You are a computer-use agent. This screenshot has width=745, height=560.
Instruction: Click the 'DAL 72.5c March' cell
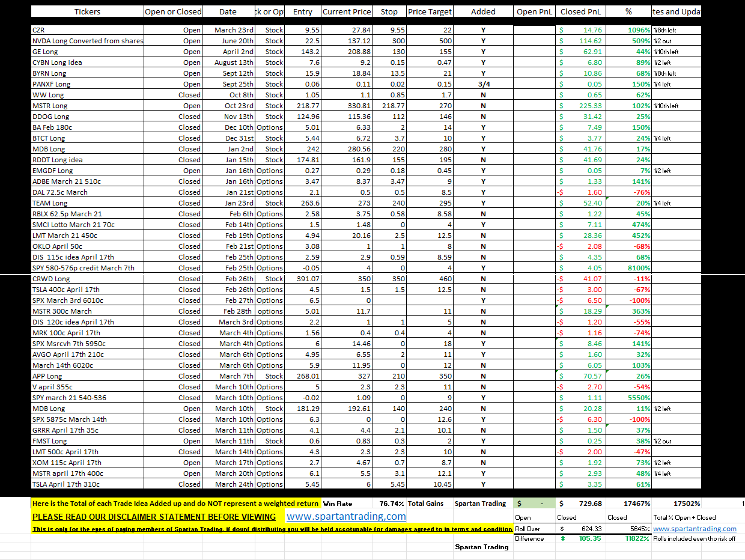click(x=88, y=192)
